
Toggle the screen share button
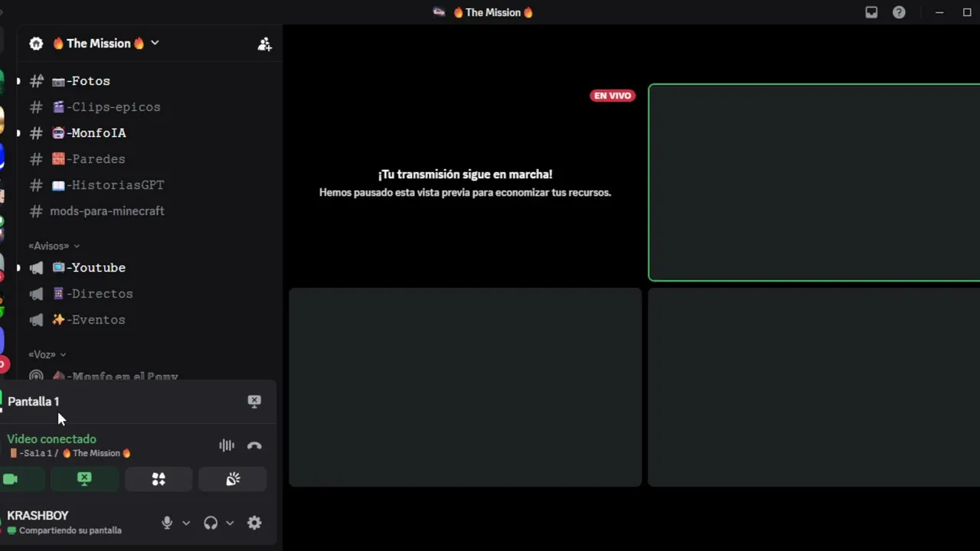pyautogui.click(x=84, y=479)
